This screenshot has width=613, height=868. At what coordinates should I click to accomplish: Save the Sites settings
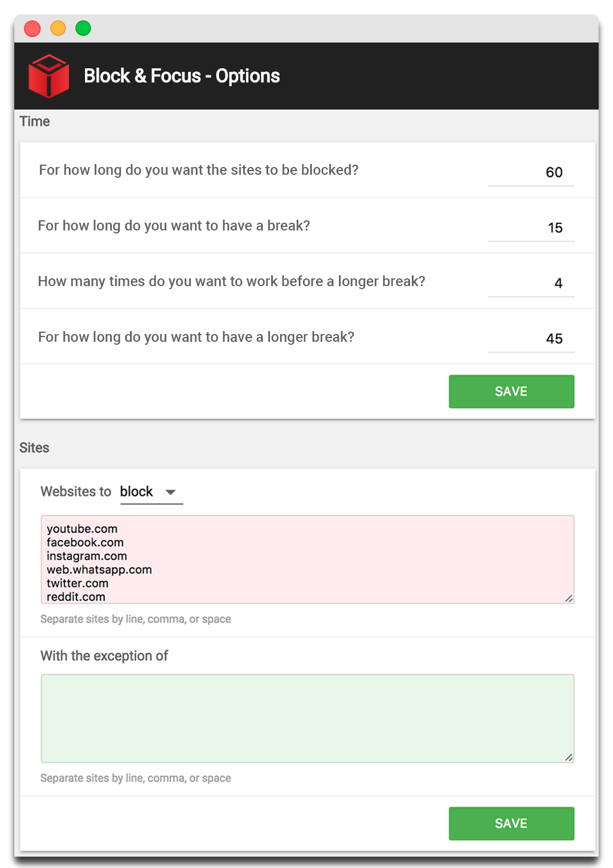pyautogui.click(x=511, y=823)
